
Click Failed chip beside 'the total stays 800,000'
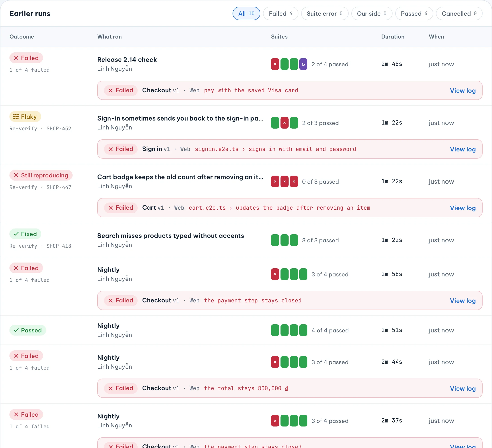click(121, 388)
